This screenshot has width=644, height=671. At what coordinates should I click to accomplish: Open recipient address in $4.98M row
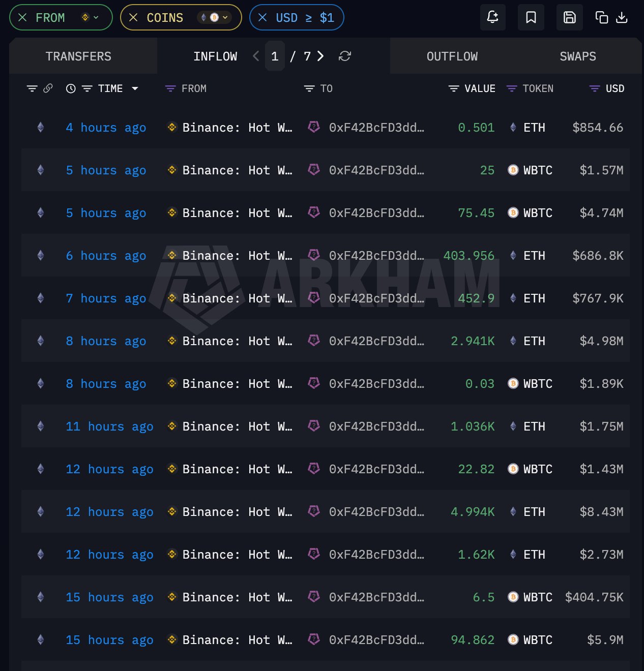[376, 341]
